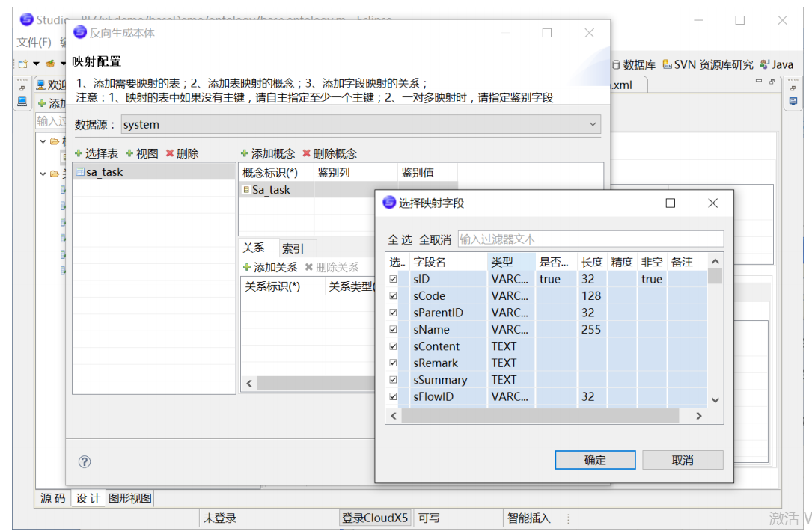This screenshot has width=812, height=531.
Task: Click 全取消 to deselect all fields
Action: 434,239
